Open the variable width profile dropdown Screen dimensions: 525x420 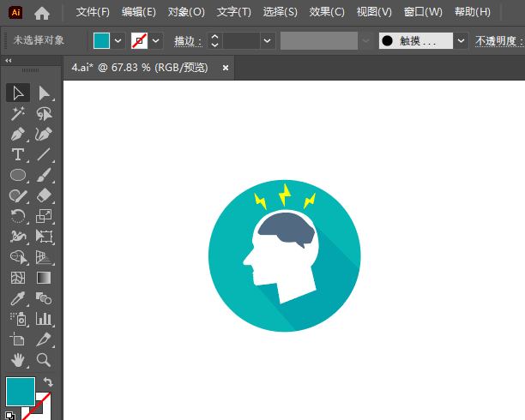click(365, 41)
